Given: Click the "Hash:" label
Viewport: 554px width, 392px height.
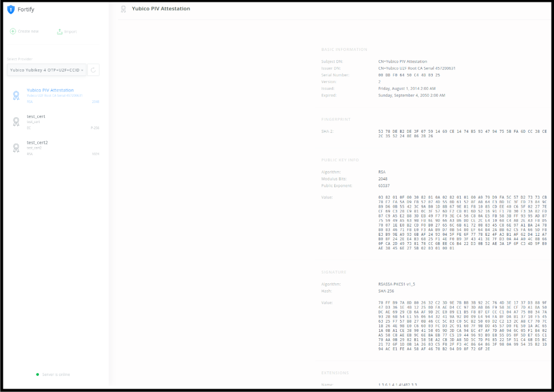Looking at the screenshot, I should (x=326, y=291).
